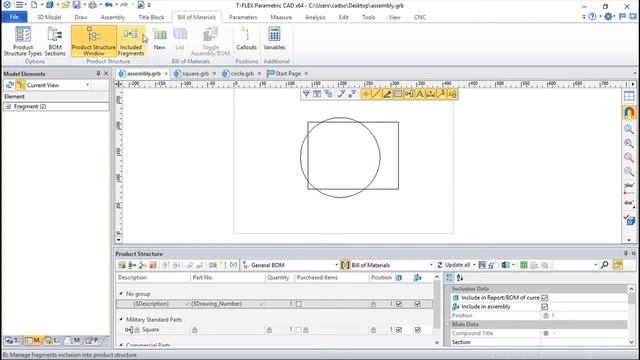Click the Excel export icon in Product Structure
The image size is (640, 360).
coord(505,265)
